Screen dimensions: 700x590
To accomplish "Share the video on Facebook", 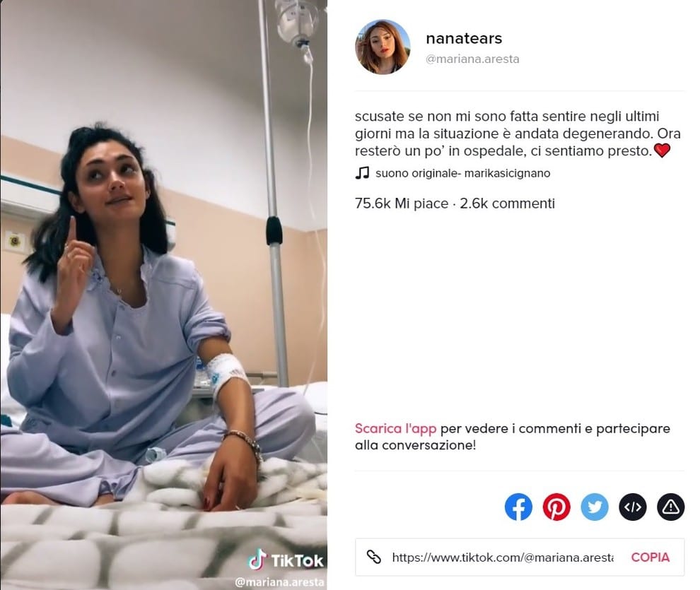I will coord(518,507).
